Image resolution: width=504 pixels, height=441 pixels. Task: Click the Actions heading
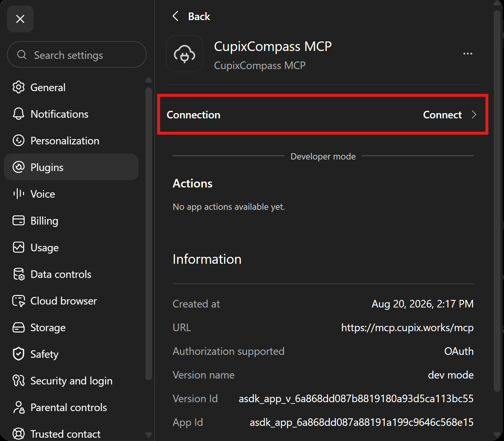(192, 183)
